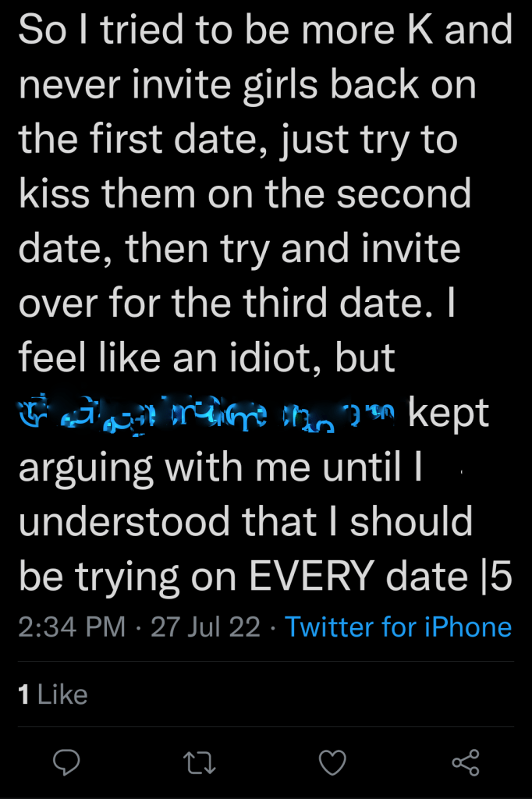The height and width of the screenshot is (799, 532).
Task: Click the letter K in the first line
Action: tap(417, 31)
